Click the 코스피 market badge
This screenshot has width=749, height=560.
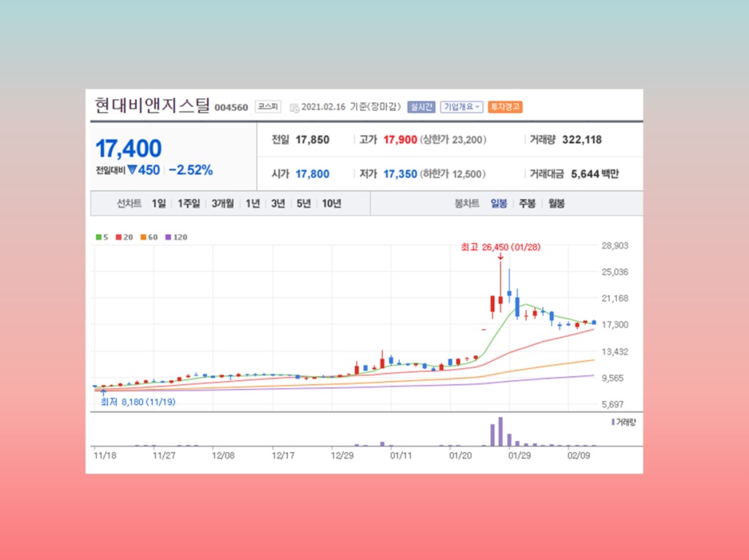pyautogui.click(x=268, y=106)
